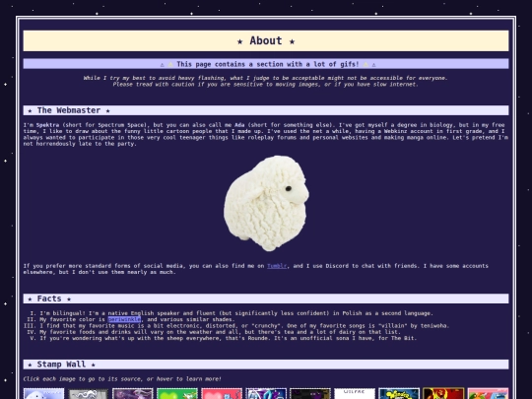Open the gray squiggle stamp

click(89, 393)
